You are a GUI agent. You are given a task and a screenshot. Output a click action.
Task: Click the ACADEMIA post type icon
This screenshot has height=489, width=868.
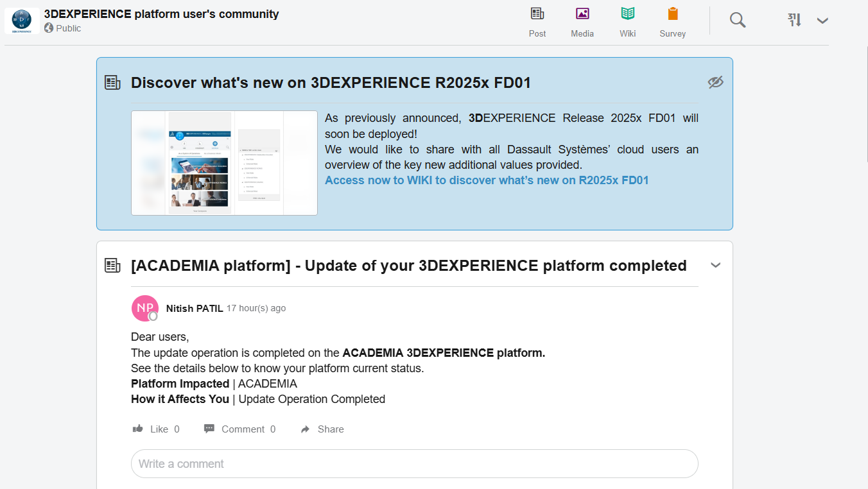pos(112,266)
